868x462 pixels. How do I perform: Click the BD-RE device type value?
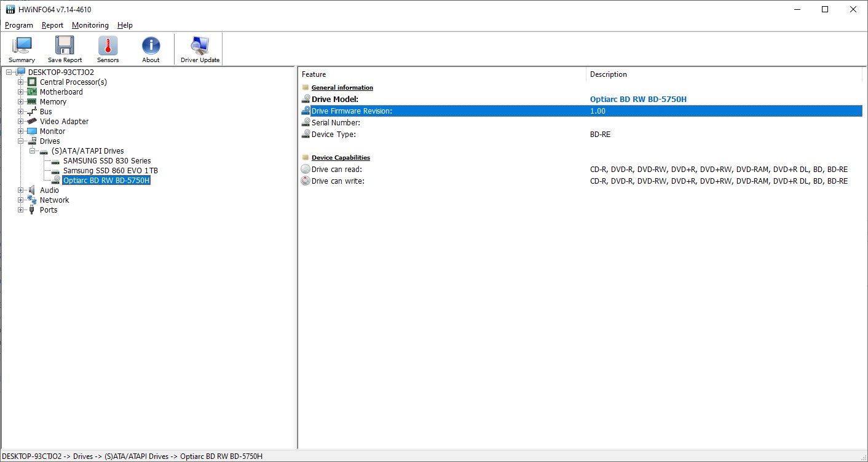click(x=600, y=134)
